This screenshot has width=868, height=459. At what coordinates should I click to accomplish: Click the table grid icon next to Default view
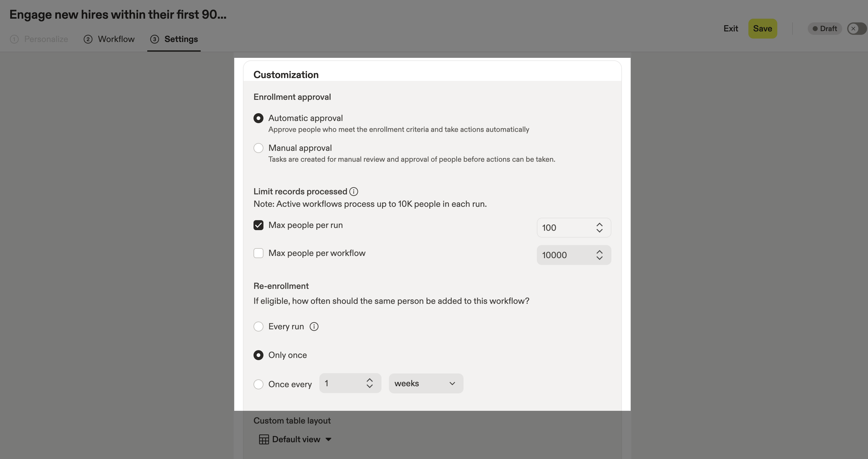point(263,439)
